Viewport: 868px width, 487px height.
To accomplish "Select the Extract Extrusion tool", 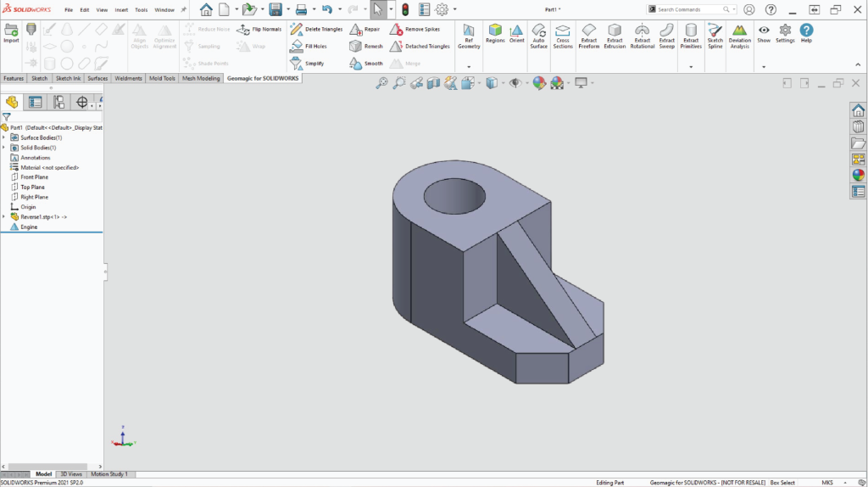I will [615, 36].
